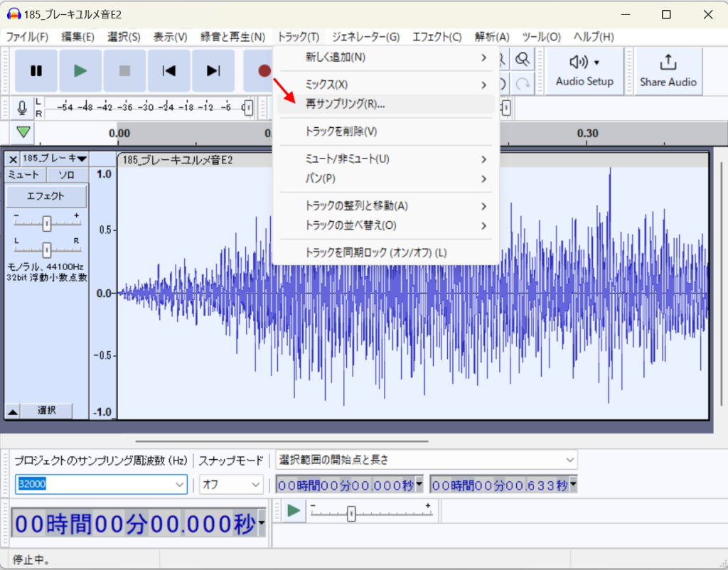
Task: Click the Pause button in transport toolbar
Action: 36,70
